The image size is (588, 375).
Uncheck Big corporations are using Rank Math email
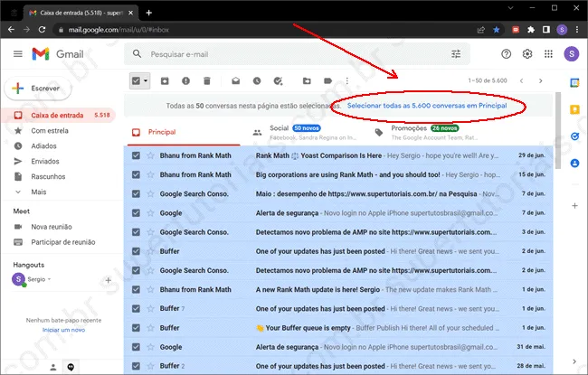pyautogui.click(x=136, y=174)
